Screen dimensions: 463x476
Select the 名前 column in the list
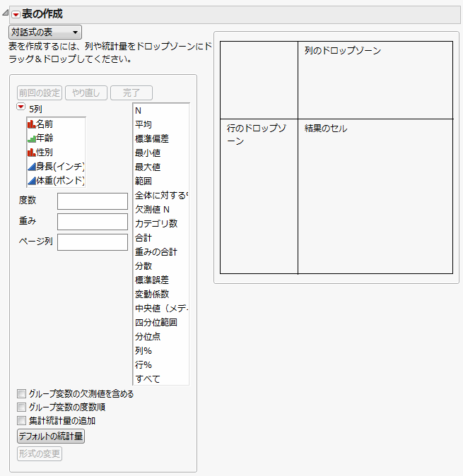57,124
